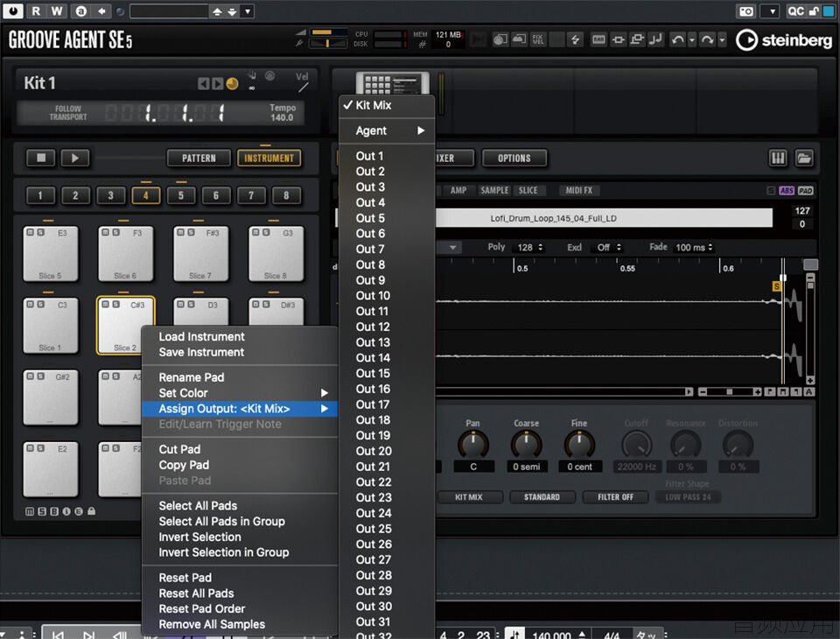Choose Rename Pad from context menu

pyautogui.click(x=240, y=377)
